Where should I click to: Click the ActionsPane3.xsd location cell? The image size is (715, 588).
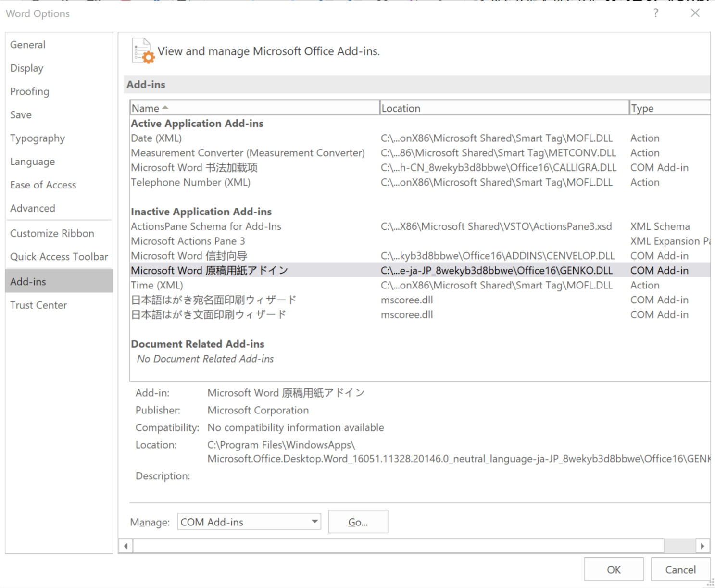point(496,226)
